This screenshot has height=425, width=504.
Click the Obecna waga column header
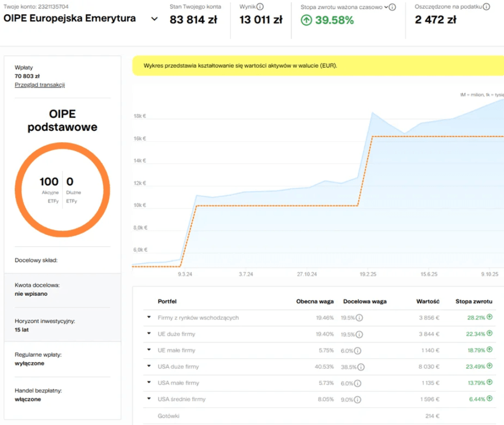(x=315, y=301)
